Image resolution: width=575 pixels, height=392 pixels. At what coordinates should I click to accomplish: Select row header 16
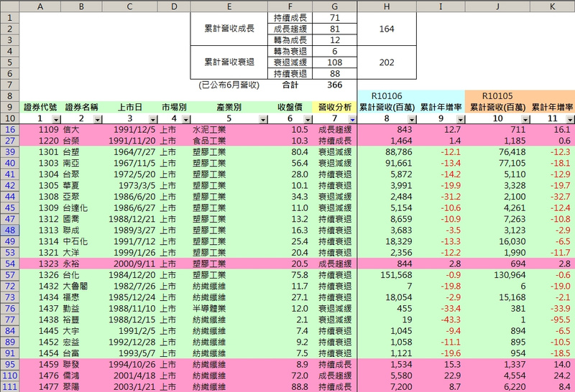click(x=10, y=130)
